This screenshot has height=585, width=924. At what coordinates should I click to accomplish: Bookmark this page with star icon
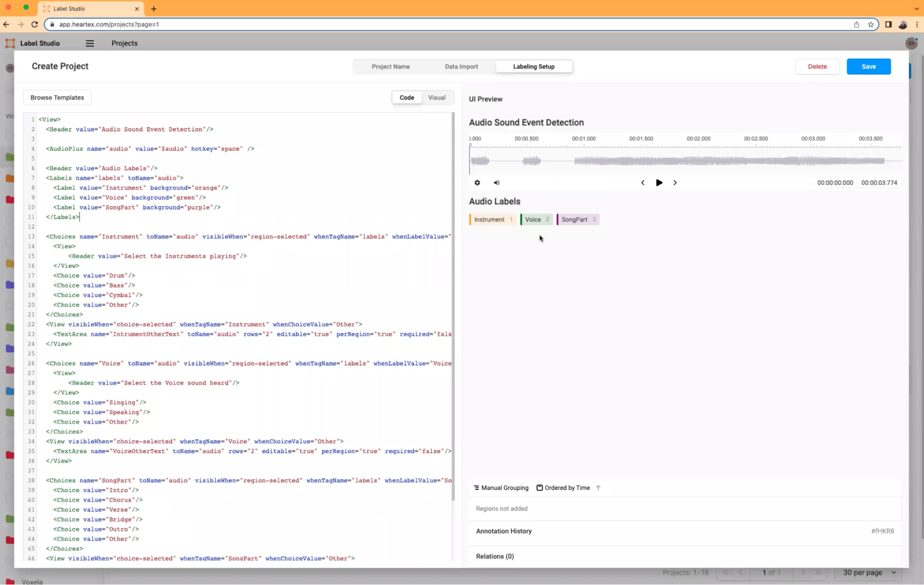point(871,25)
